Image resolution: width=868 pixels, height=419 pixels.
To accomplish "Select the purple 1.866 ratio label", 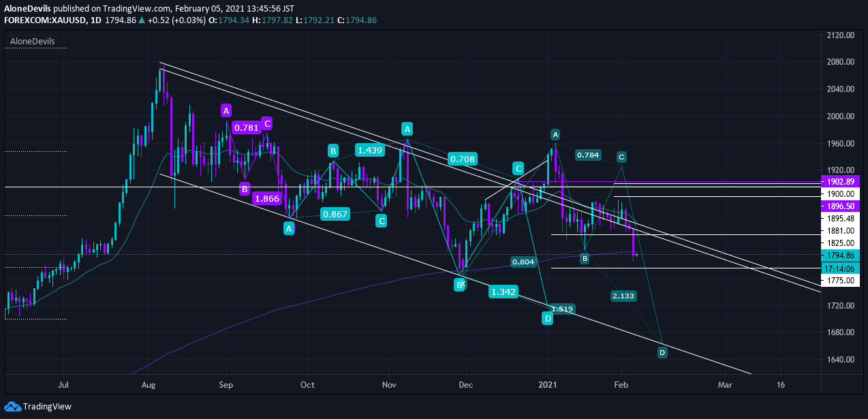I will [x=266, y=198].
